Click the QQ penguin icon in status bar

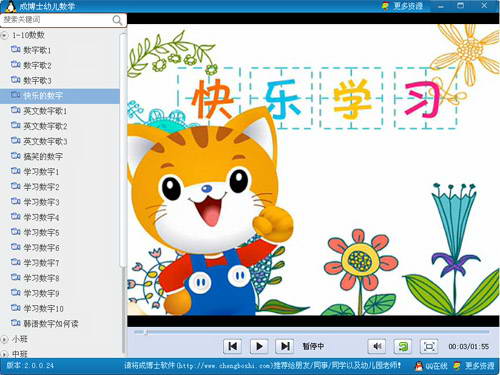coord(419,366)
